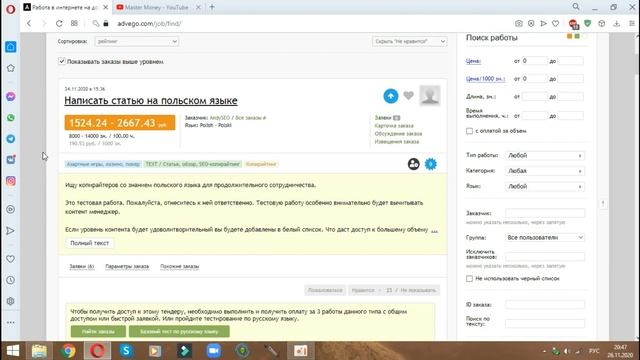This screenshot has width=640, height=360.
Task: Click the 'Полный текст' button
Action: [90, 243]
